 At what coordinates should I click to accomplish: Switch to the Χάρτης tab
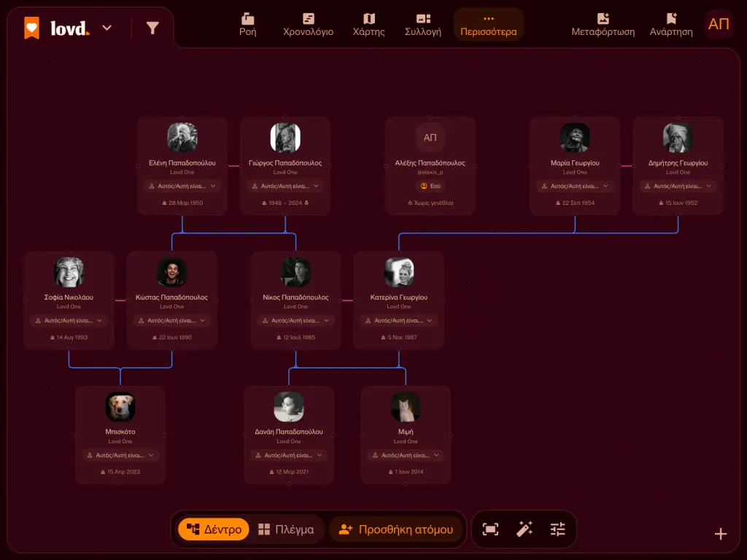click(368, 25)
